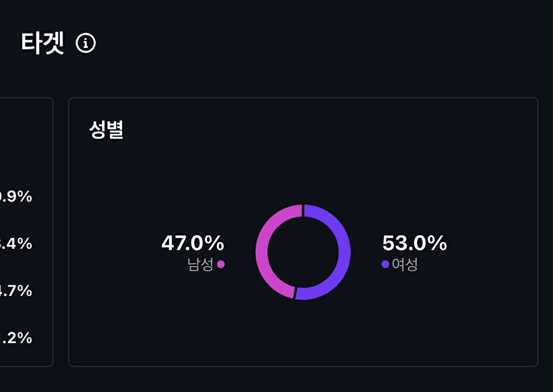
Task: Click the top gap between donut segments
Action: coord(303,211)
